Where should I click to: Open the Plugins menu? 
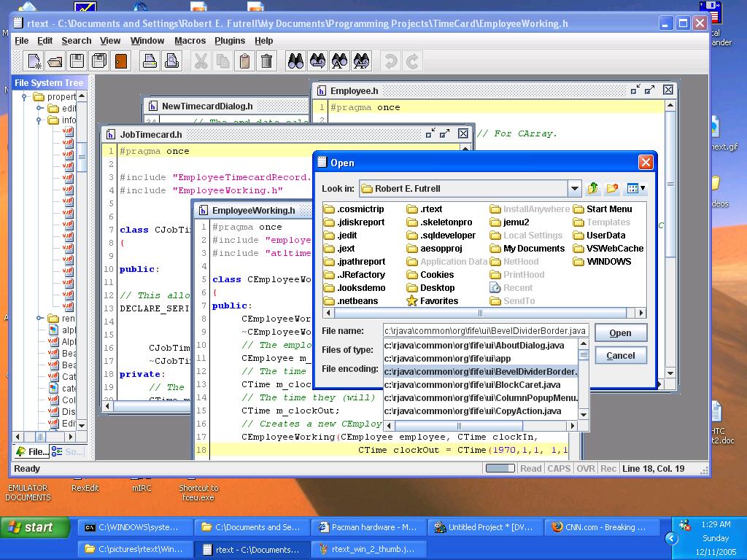pyautogui.click(x=230, y=41)
